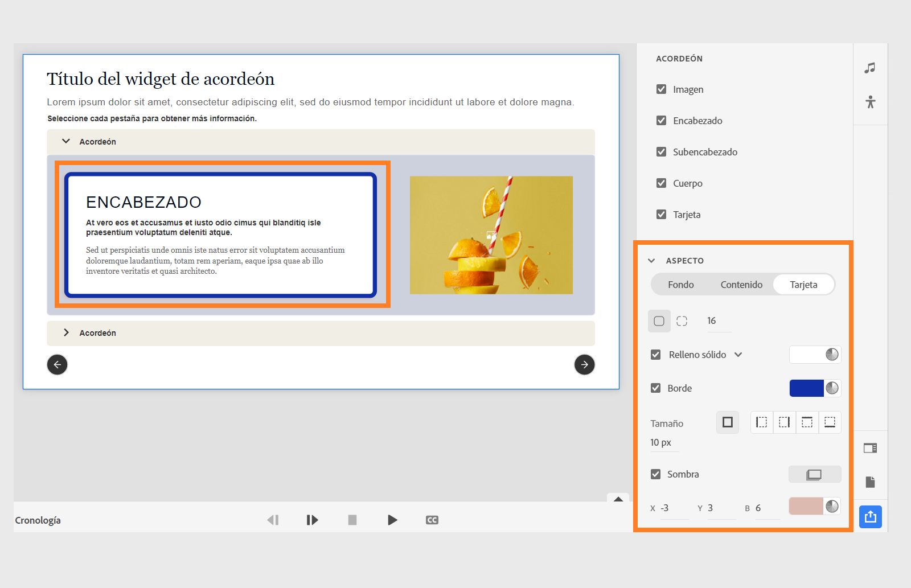Click the ACORDEÓN panel heading
911x588 pixels.
coord(679,59)
